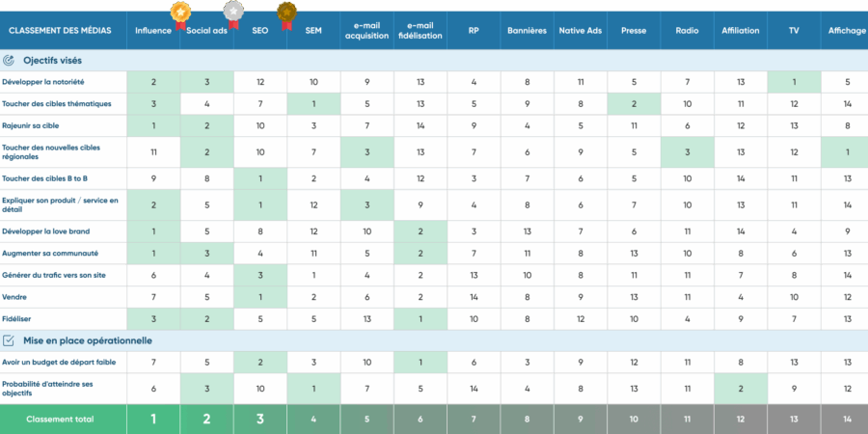
Task: Click the Affiliation column header
Action: point(740,31)
